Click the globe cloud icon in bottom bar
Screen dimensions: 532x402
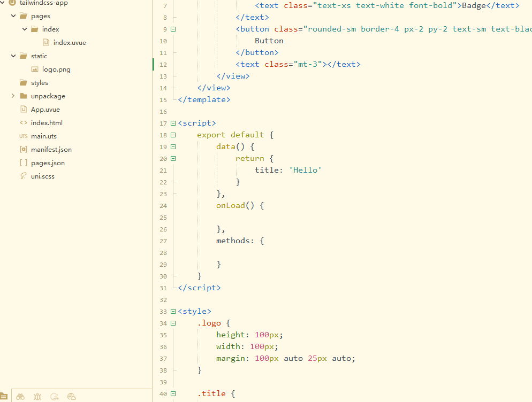point(72,397)
